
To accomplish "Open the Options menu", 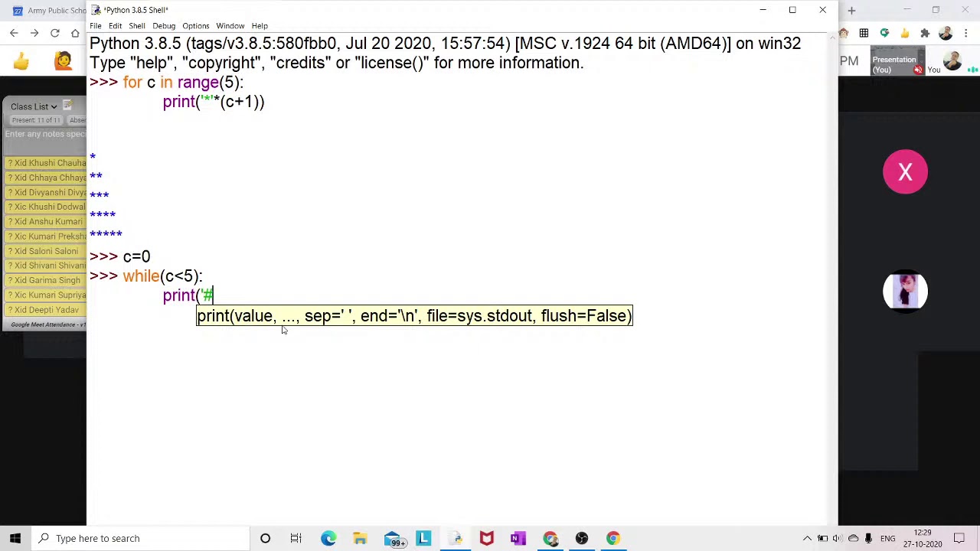I will 195,26.
